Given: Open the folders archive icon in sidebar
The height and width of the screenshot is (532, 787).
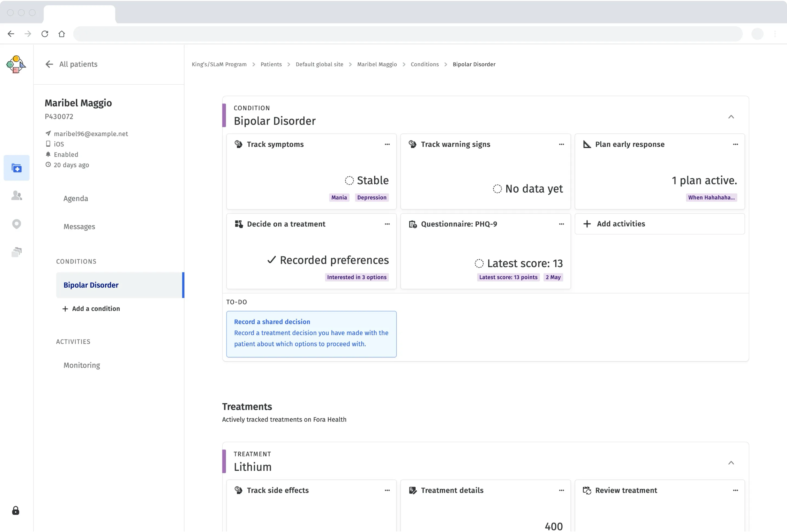Looking at the screenshot, I should (16, 252).
